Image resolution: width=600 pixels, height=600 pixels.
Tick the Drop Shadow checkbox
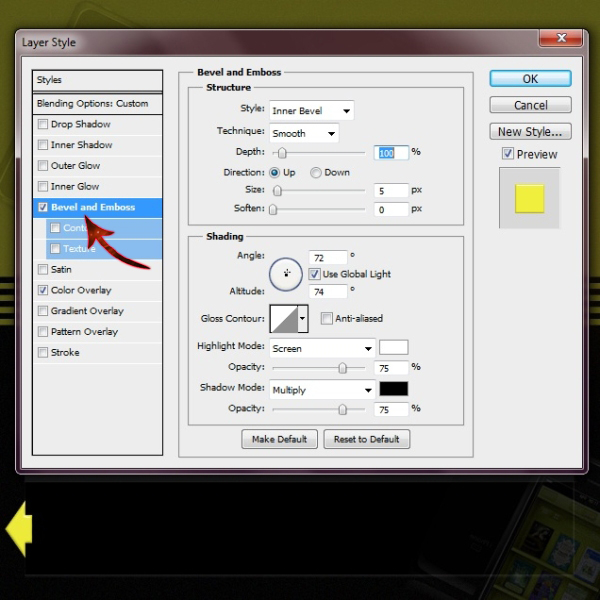[43, 124]
